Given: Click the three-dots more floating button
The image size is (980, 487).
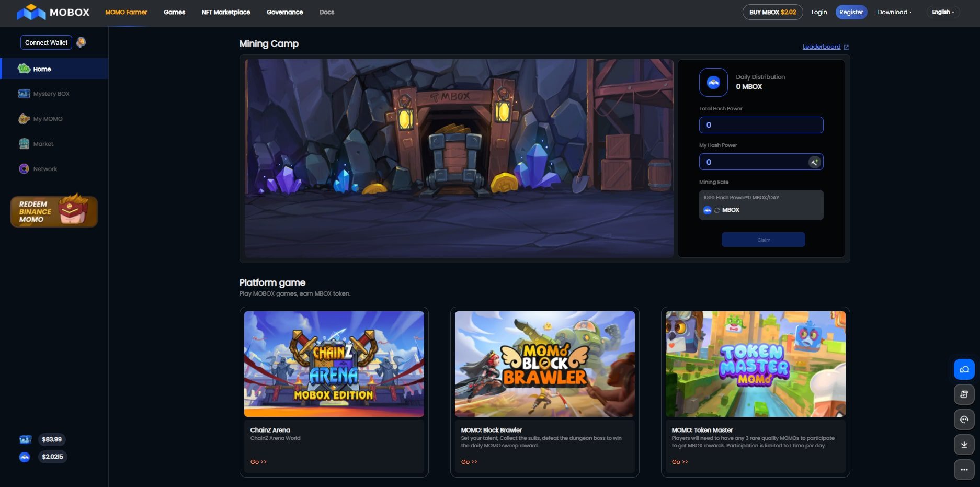Looking at the screenshot, I should point(964,470).
